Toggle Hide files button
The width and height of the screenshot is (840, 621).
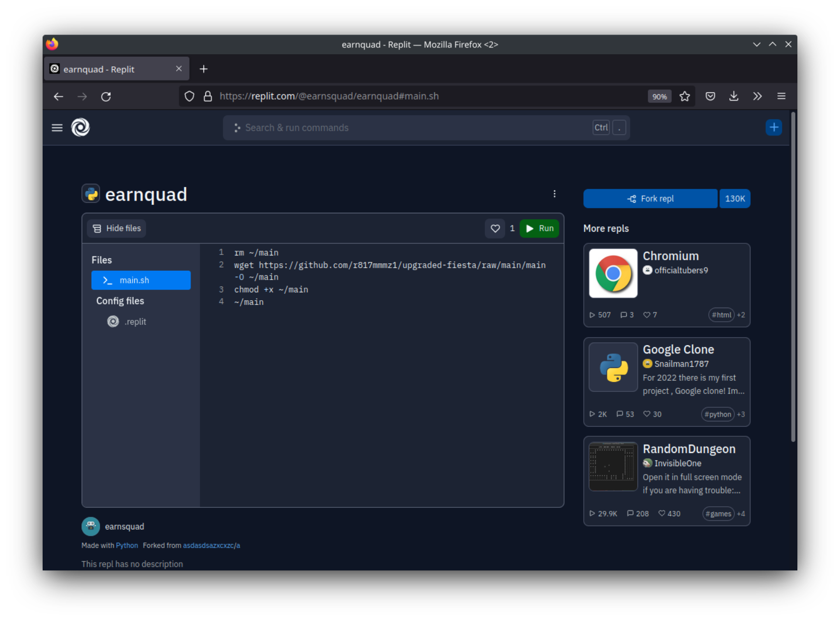point(117,229)
